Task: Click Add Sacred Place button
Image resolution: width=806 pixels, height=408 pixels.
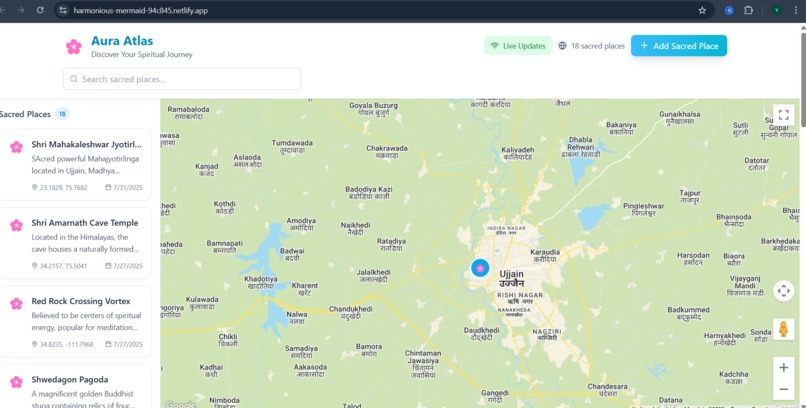Action: 679,46
